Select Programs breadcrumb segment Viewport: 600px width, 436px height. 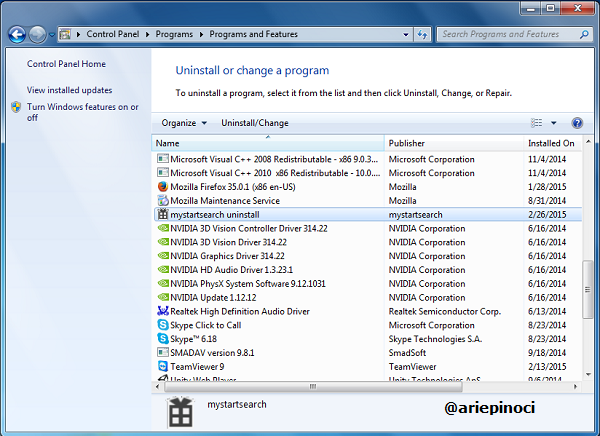pos(174,34)
